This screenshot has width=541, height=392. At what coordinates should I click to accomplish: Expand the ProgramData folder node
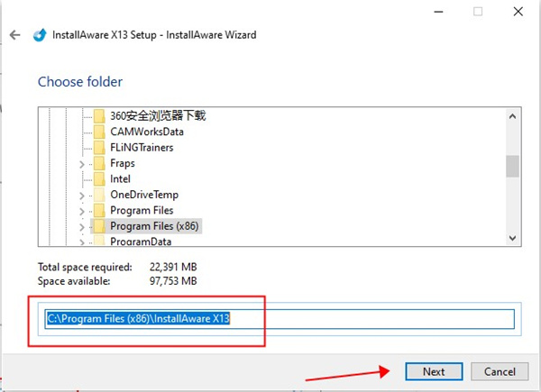click(x=82, y=242)
